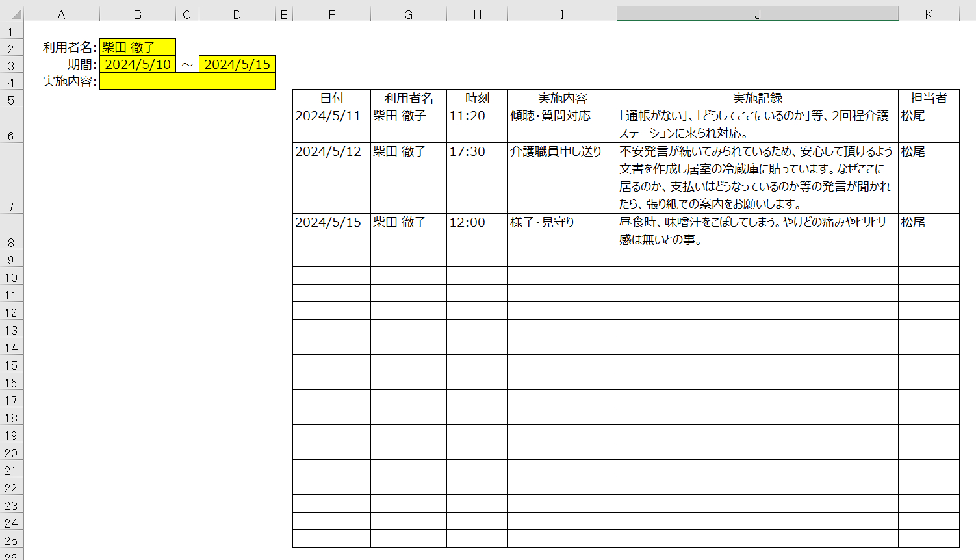
Task: Click column header A
Action: tap(61, 13)
